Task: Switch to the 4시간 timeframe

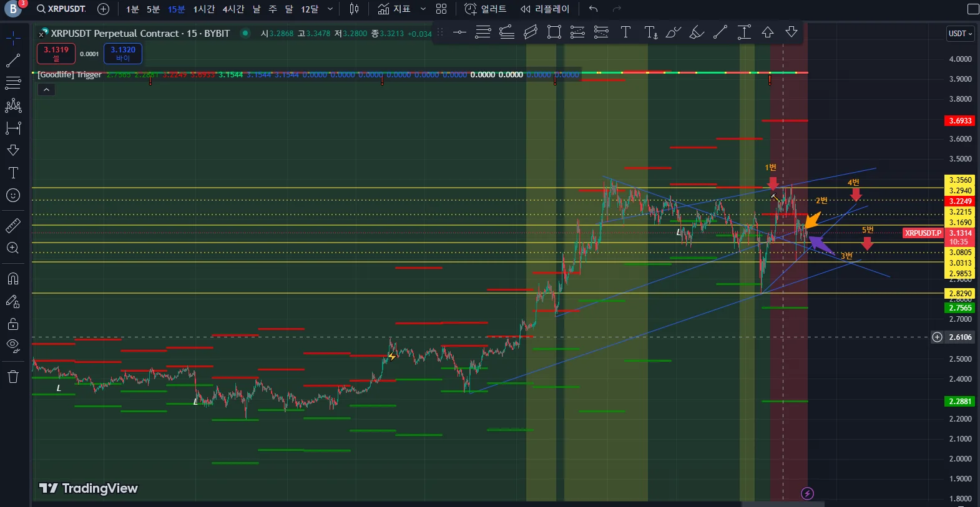Action: pos(233,9)
